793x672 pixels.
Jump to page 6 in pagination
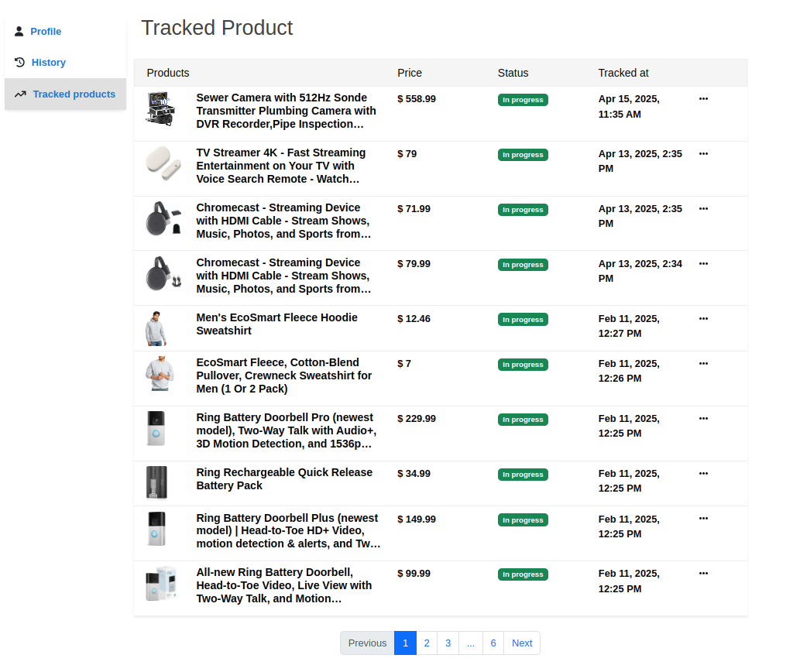coord(493,643)
